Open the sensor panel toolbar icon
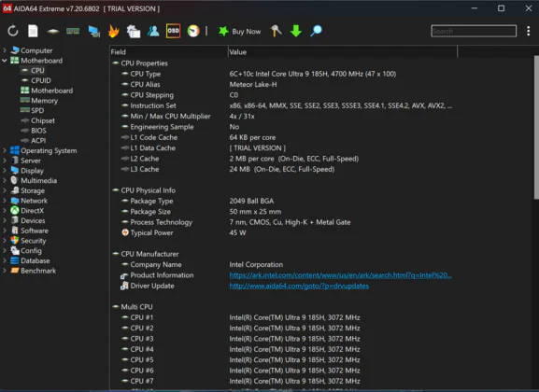This screenshot has width=539, height=392. (134, 31)
